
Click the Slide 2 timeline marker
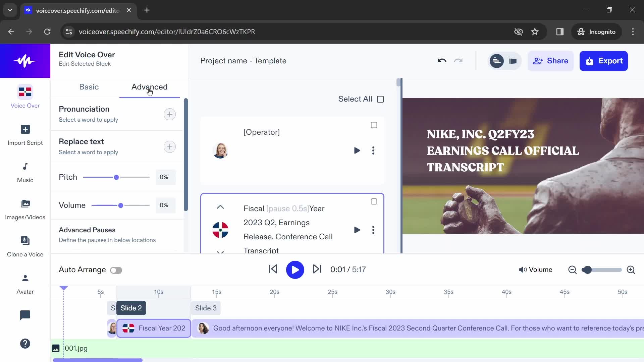point(130,308)
